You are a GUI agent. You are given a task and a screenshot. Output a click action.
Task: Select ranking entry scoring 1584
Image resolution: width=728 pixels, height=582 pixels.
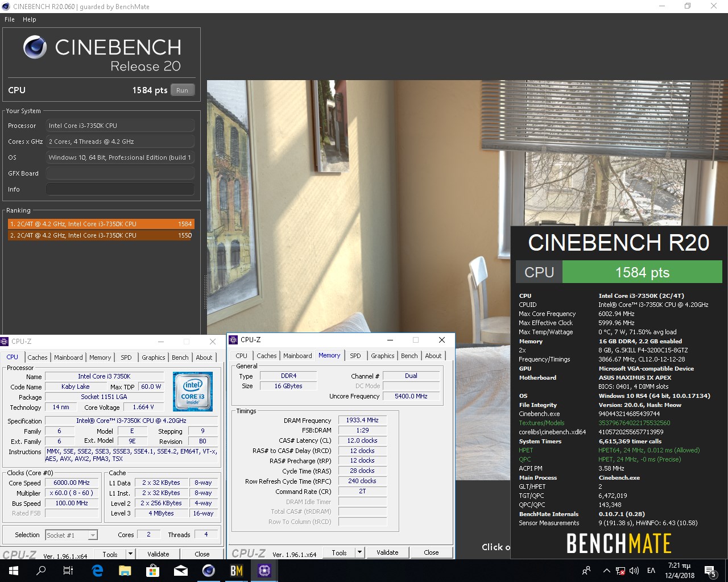coord(101,224)
